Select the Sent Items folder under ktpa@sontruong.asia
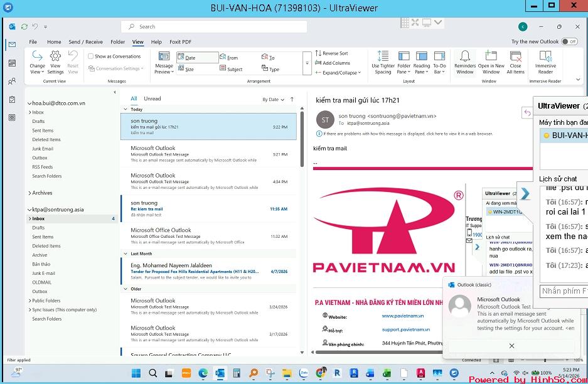 [43, 237]
